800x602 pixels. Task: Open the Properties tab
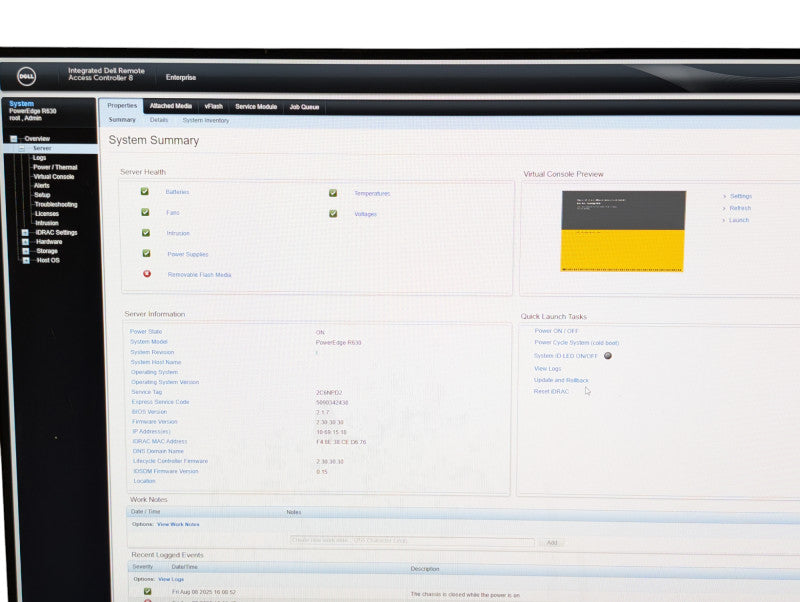122,106
